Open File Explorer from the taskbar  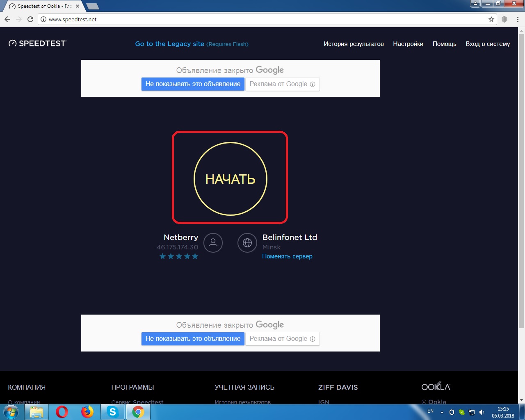point(37,412)
